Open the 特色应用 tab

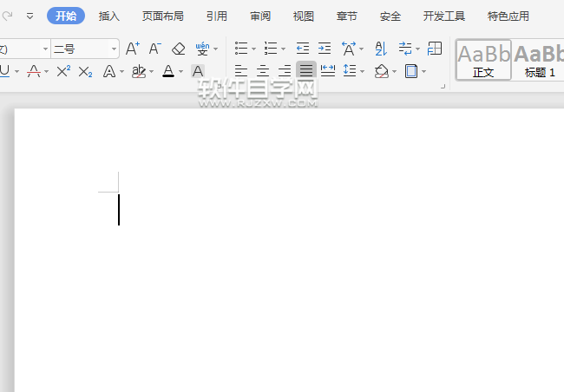click(508, 16)
